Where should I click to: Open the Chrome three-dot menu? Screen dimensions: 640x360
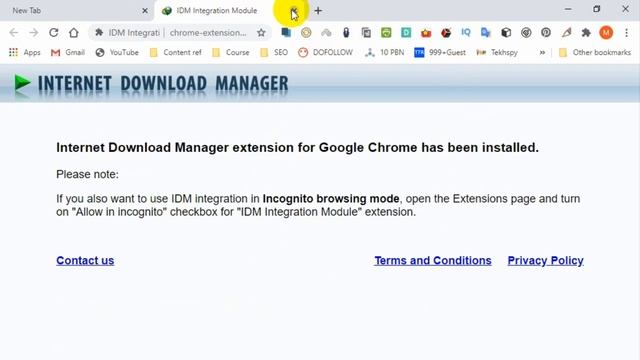(x=627, y=33)
